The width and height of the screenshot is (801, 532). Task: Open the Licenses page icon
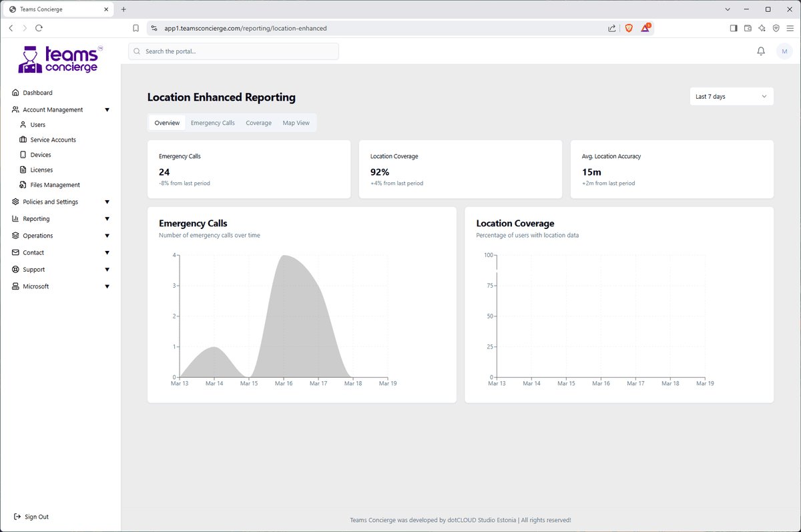tap(23, 169)
